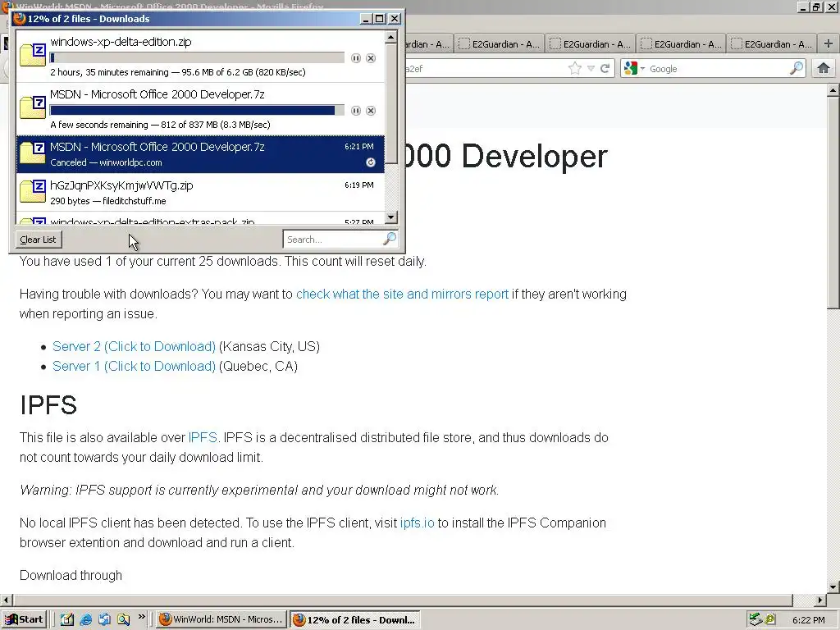Click the Downloads list scroll-up arrow
This screenshot has height=630, width=840.
point(391,37)
